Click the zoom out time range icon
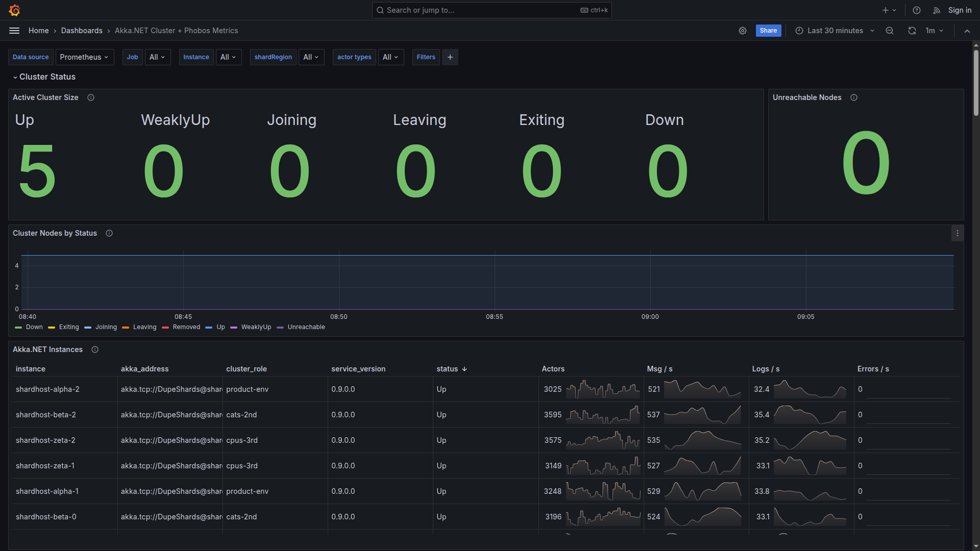 (x=890, y=31)
